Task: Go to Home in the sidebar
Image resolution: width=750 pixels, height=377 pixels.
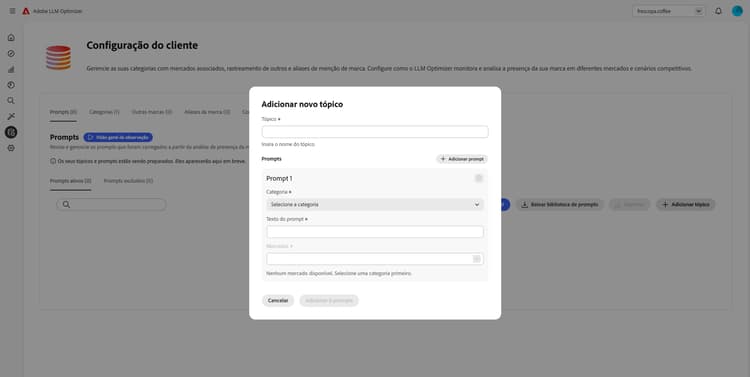Action: [x=11, y=38]
